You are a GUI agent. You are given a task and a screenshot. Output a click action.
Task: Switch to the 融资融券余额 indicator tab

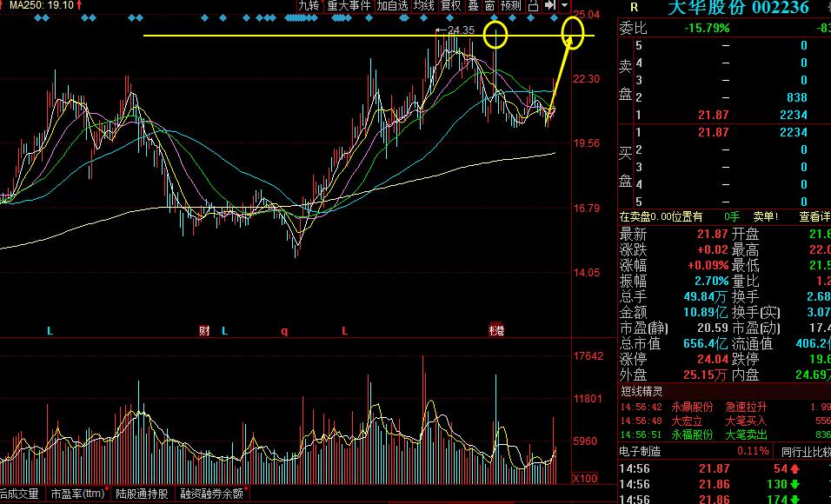[211, 494]
